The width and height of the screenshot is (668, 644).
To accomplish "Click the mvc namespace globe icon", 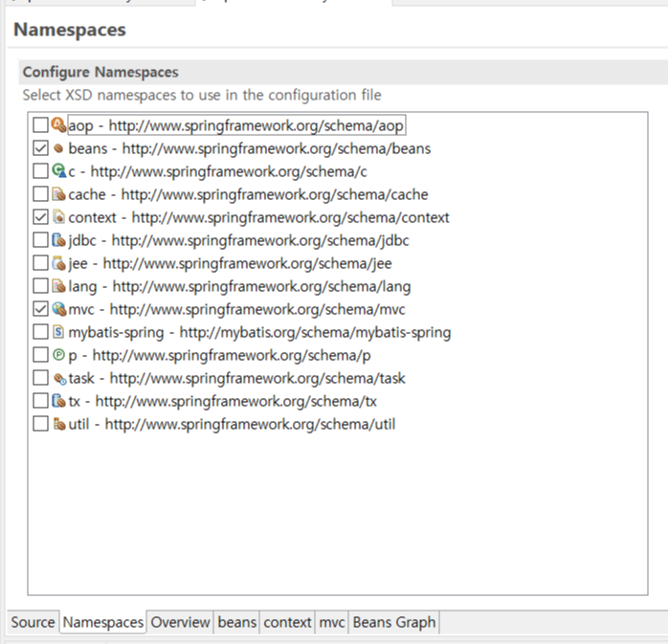I will [x=58, y=309].
